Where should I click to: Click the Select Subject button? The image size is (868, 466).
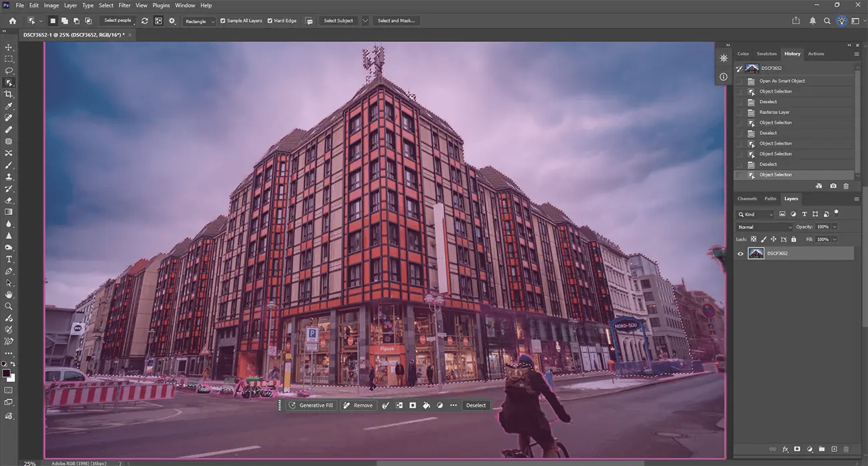(339, 21)
